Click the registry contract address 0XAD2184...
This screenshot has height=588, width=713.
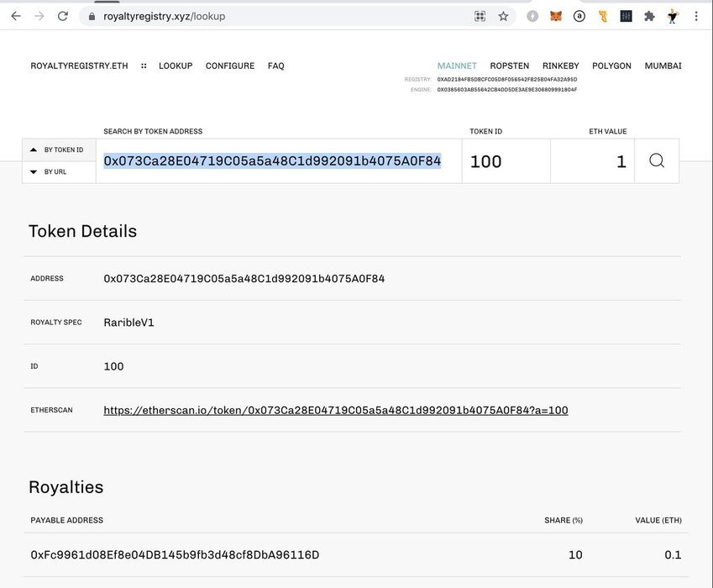point(507,80)
